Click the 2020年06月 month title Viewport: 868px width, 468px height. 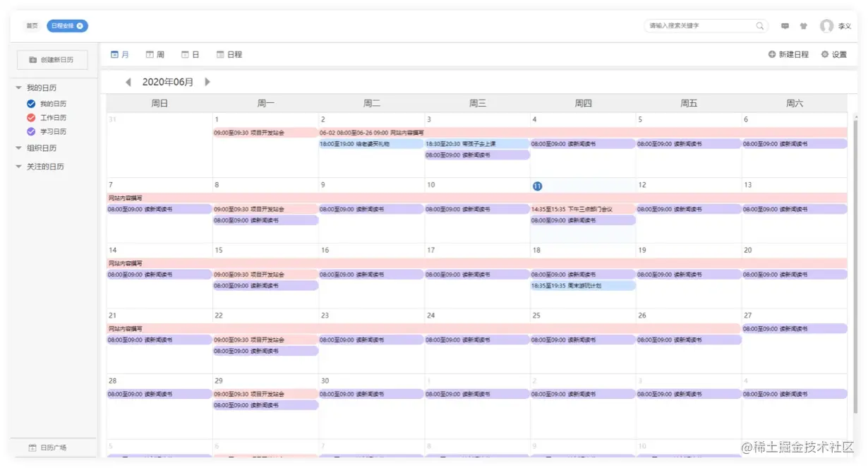[x=168, y=82]
